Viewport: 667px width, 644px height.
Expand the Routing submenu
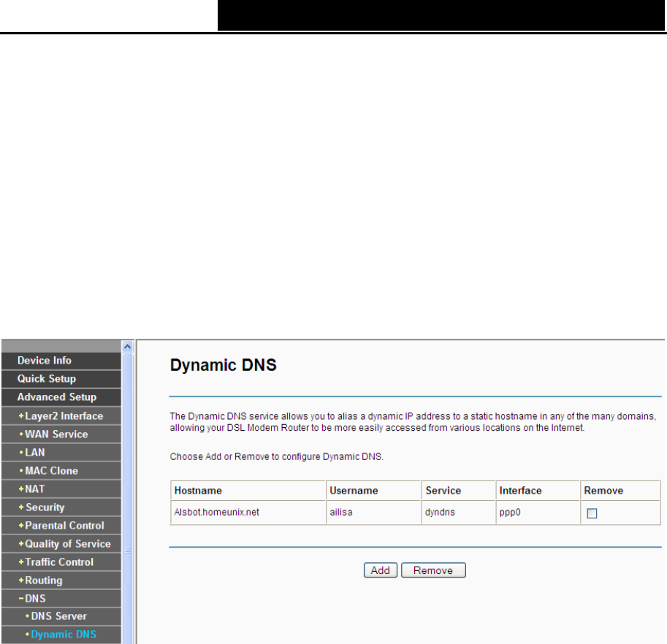pyautogui.click(x=61, y=580)
